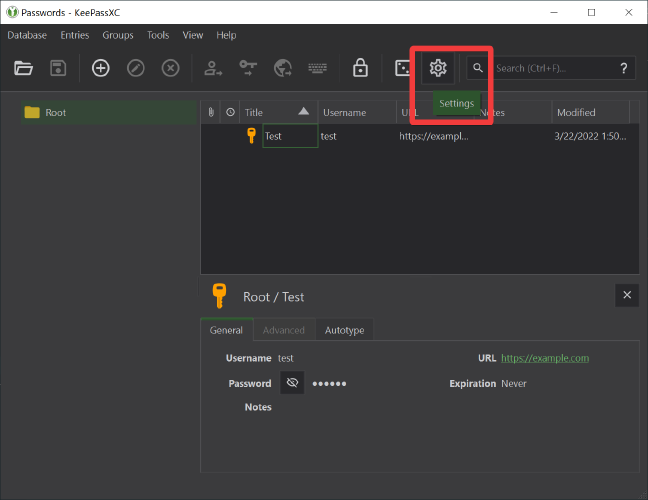
Task: Click the Edit Entry pencil icon
Action: (x=136, y=68)
